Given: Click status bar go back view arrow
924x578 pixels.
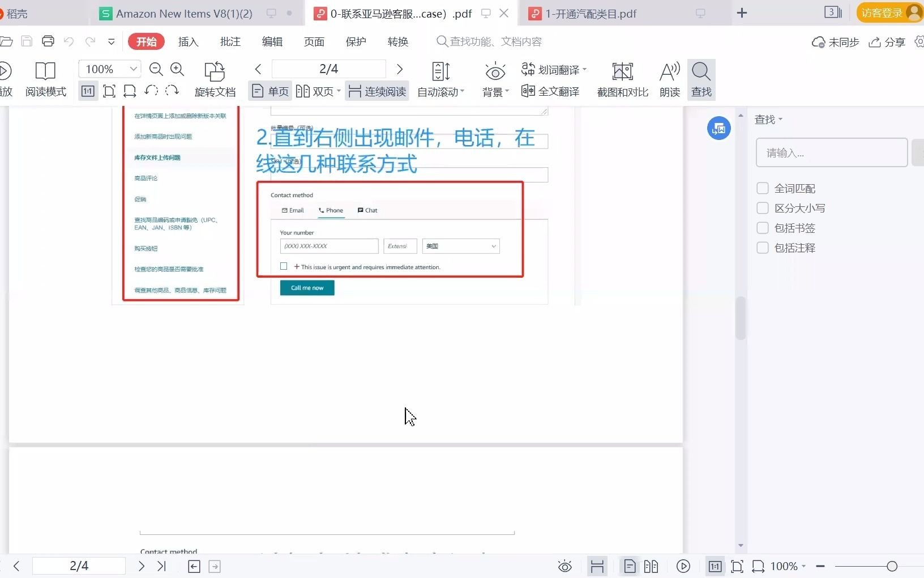Looking at the screenshot, I should (x=194, y=566).
